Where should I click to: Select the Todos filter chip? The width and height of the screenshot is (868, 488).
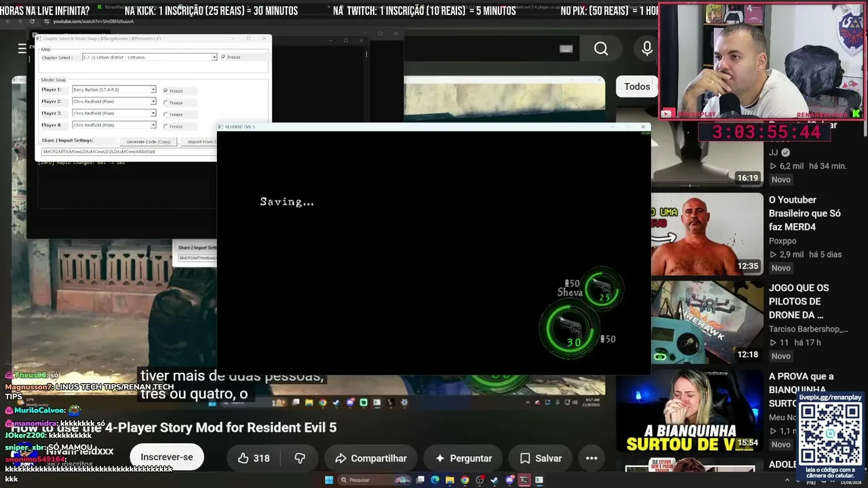[637, 87]
